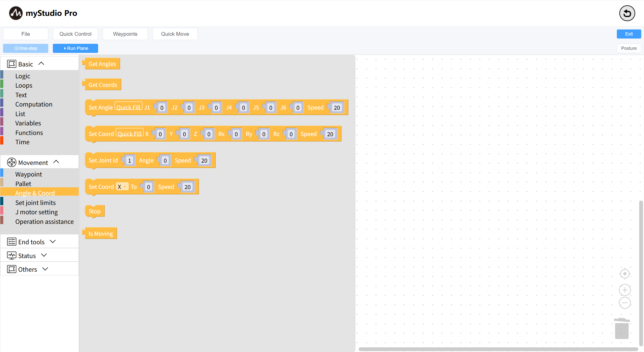Click the horizontal scrollbar at workspace bottom

click(x=498, y=349)
